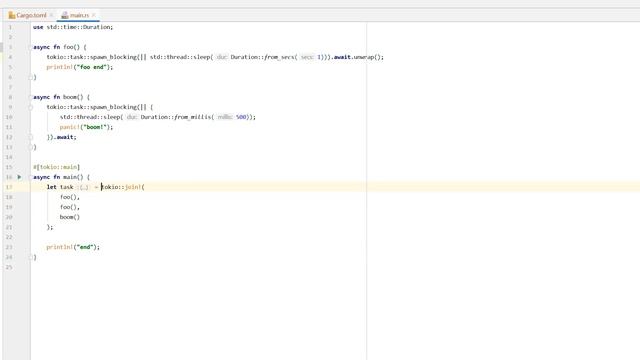Collapse the async fn boom() block
Viewport: 640px width, 360px height.
(x=31, y=97)
